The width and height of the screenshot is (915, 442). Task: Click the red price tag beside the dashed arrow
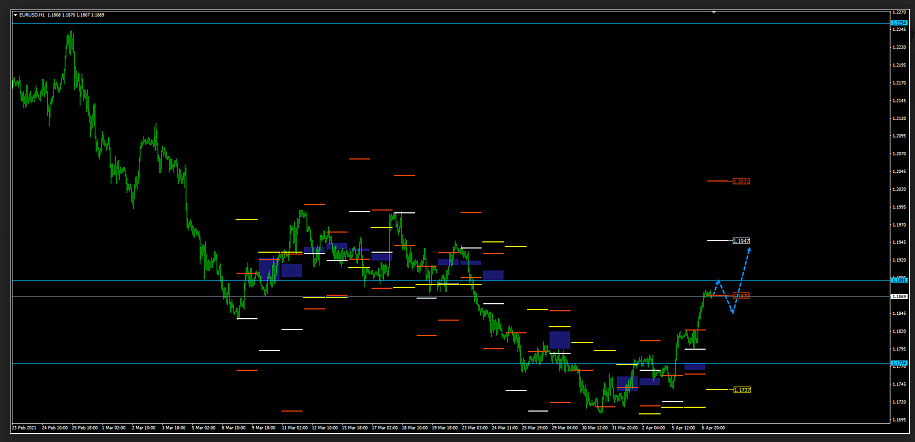tap(741, 296)
